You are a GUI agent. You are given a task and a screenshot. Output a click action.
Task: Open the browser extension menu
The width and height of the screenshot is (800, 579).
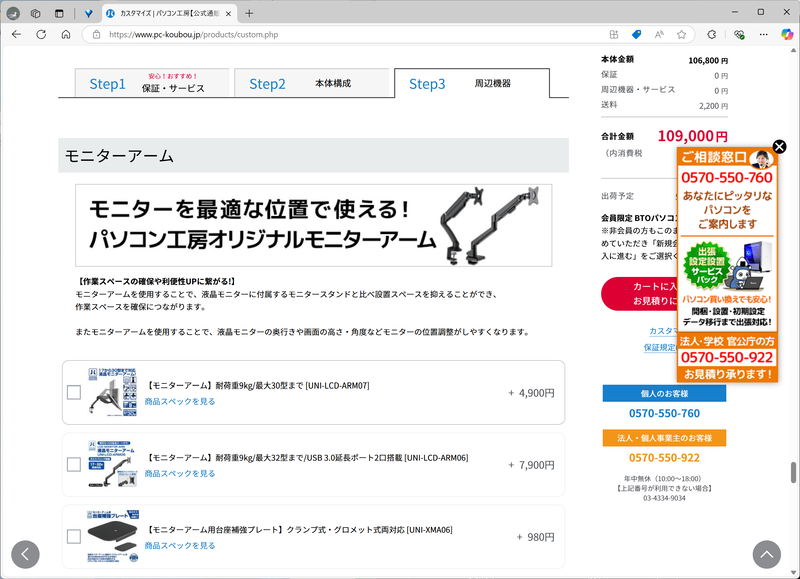[712, 33]
